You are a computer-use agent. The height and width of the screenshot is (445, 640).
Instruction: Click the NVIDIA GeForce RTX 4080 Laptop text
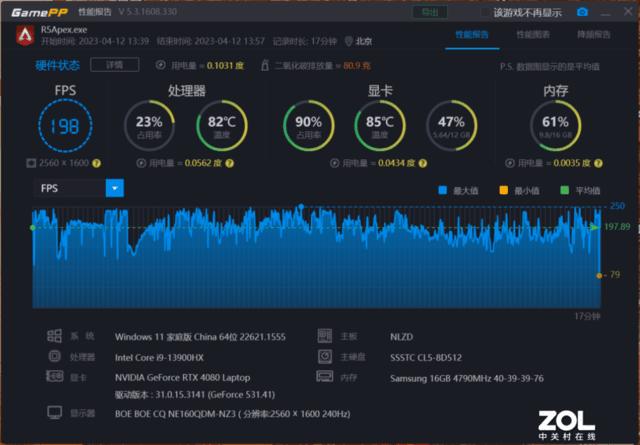coord(182,378)
